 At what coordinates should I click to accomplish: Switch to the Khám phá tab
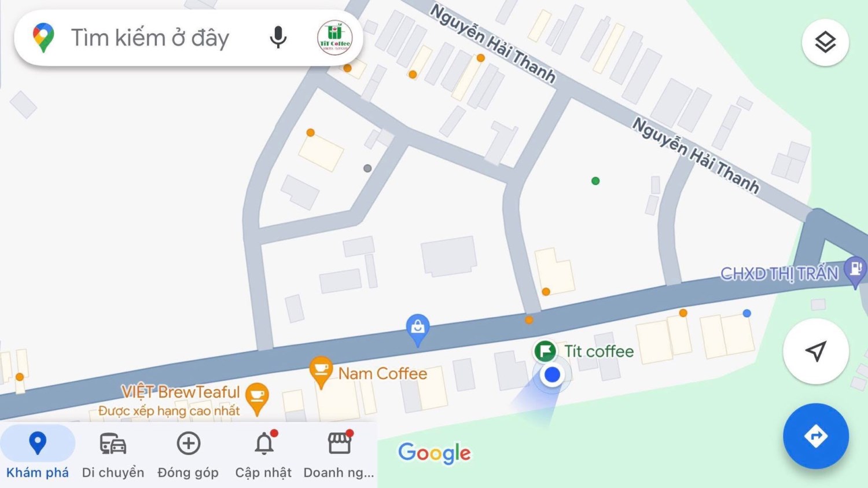38,456
